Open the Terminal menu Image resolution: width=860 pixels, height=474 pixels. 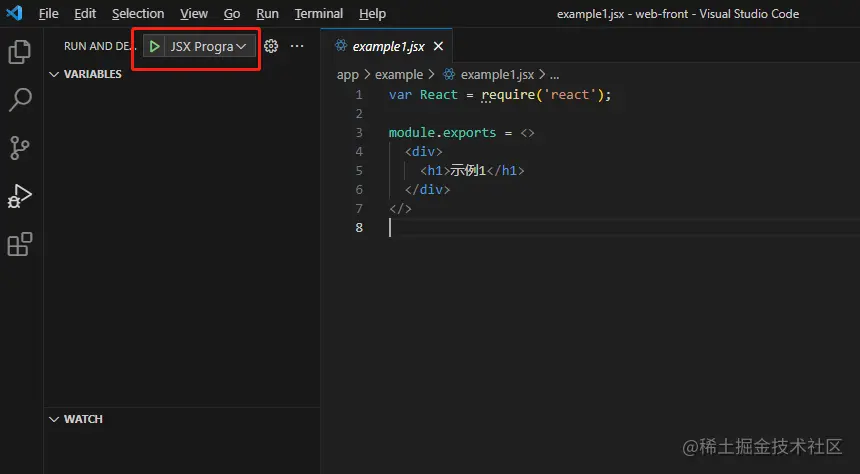[x=319, y=14]
